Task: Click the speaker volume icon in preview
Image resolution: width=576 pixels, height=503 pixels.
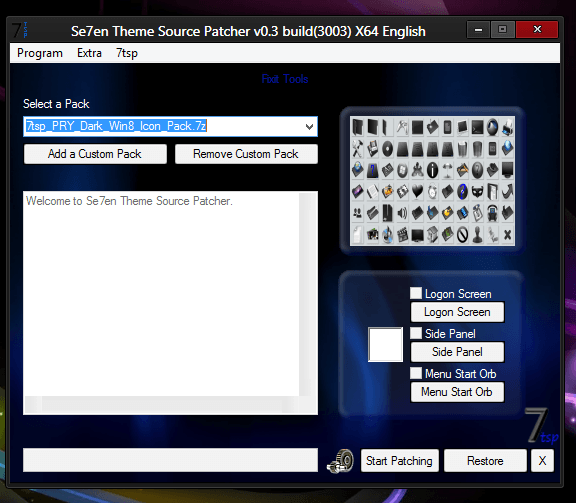Action: click(402, 213)
